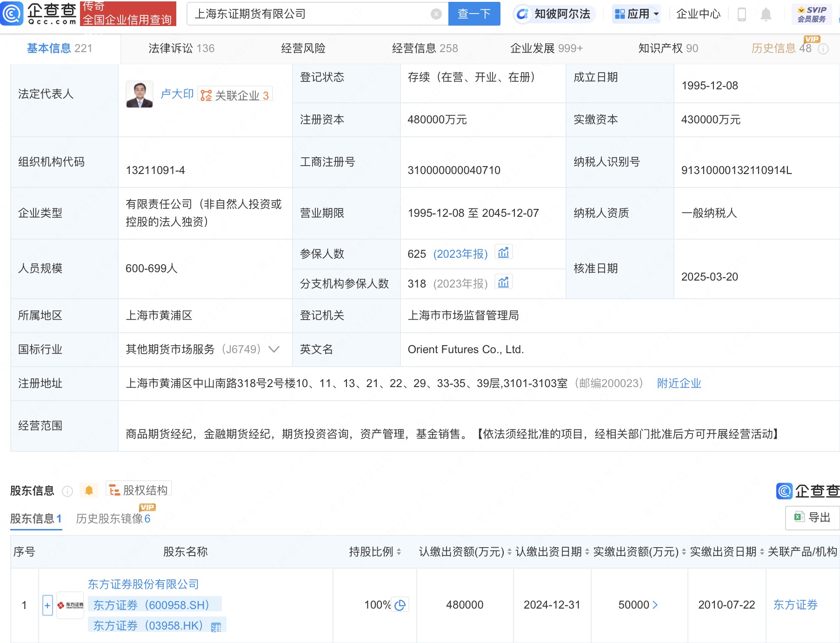Sort by 认缴出资额 column
The image size is (840, 643).
[x=509, y=552]
